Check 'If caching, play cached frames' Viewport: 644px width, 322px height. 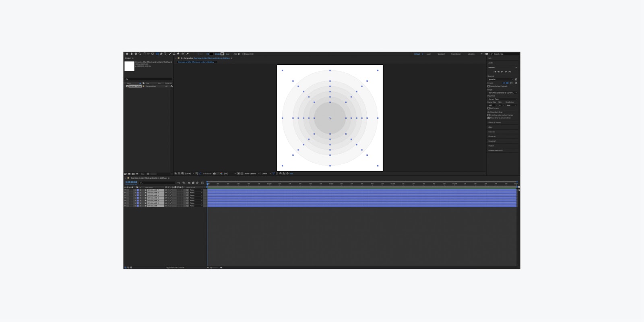(x=489, y=115)
